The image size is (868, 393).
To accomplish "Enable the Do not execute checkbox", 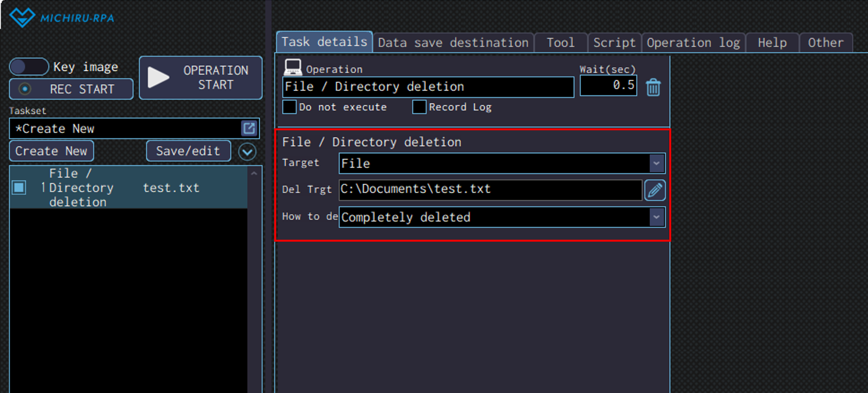I will point(290,107).
